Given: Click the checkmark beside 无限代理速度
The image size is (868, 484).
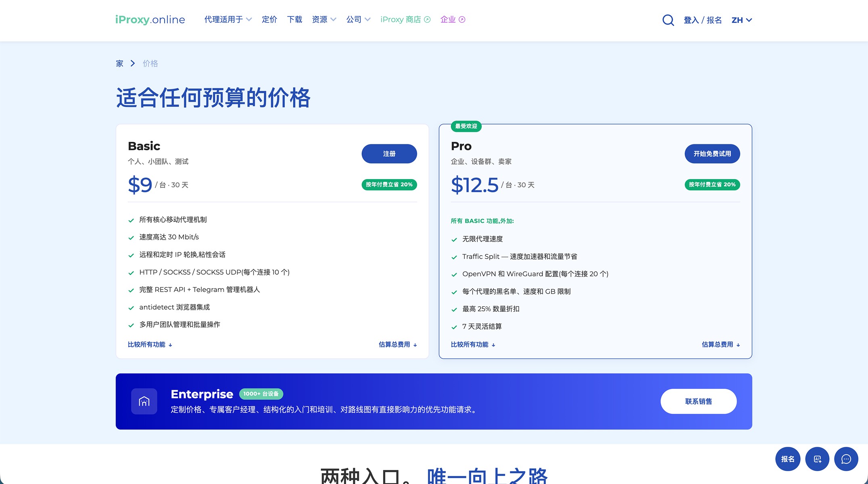Looking at the screenshot, I should (454, 240).
